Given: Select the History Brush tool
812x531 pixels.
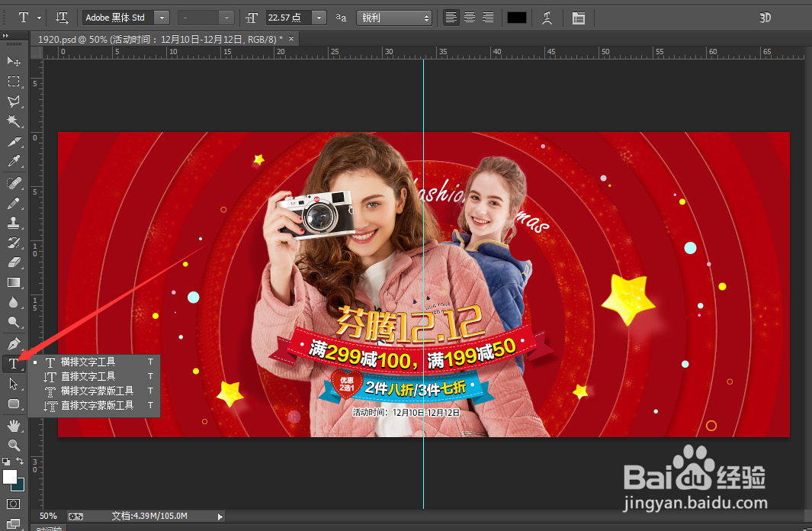Looking at the screenshot, I should point(14,243).
